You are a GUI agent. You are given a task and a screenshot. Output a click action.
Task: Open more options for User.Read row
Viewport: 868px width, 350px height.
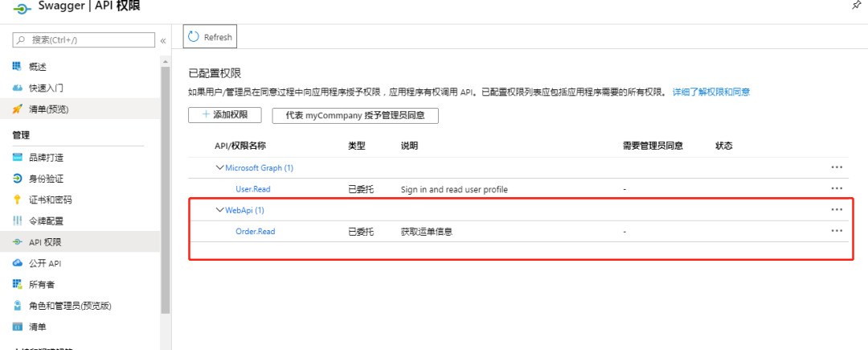(x=837, y=189)
